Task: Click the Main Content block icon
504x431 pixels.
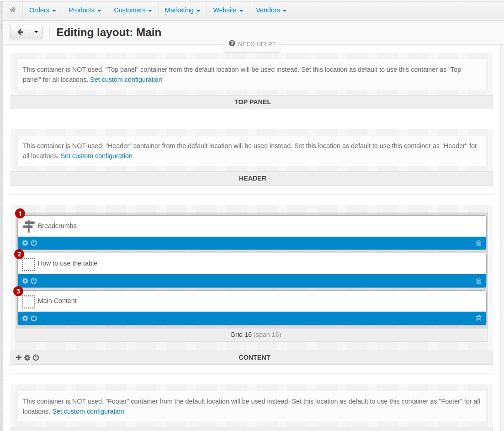Action: pyautogui.click(x=29, y=302)
